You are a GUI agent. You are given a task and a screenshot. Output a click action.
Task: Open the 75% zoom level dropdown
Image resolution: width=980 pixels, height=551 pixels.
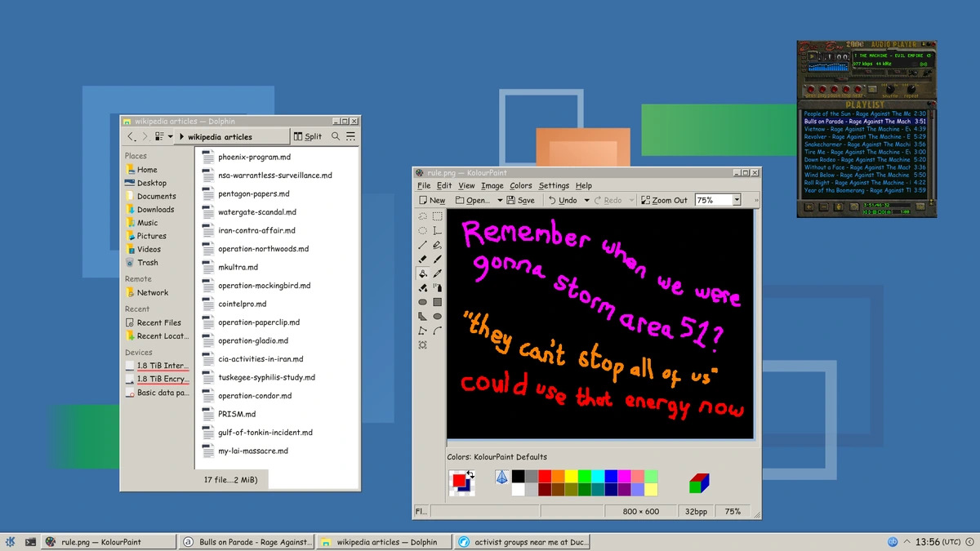pyautogui.click(x=736, y=199)
